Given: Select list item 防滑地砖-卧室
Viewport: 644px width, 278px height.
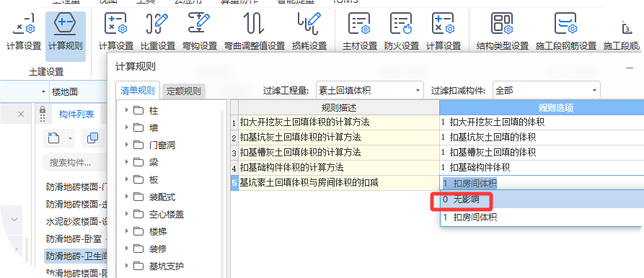Looking at the screenshot, I should click(76, 239).
